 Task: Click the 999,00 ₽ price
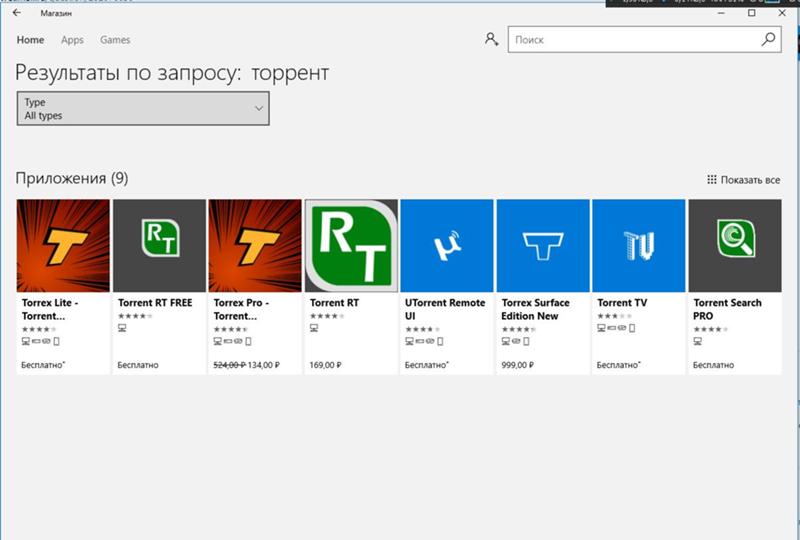point(517,365)
